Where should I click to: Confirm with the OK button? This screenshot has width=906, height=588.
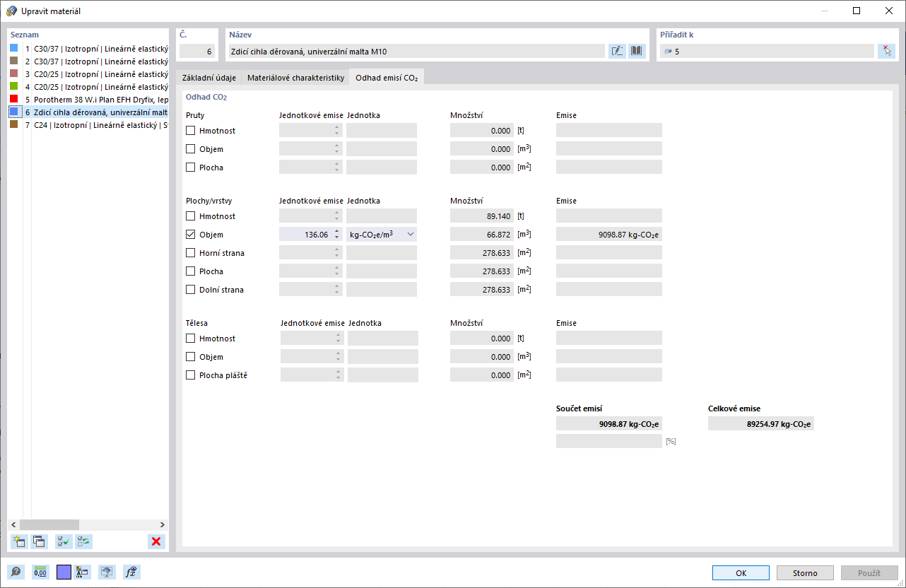tap(741, 573)
